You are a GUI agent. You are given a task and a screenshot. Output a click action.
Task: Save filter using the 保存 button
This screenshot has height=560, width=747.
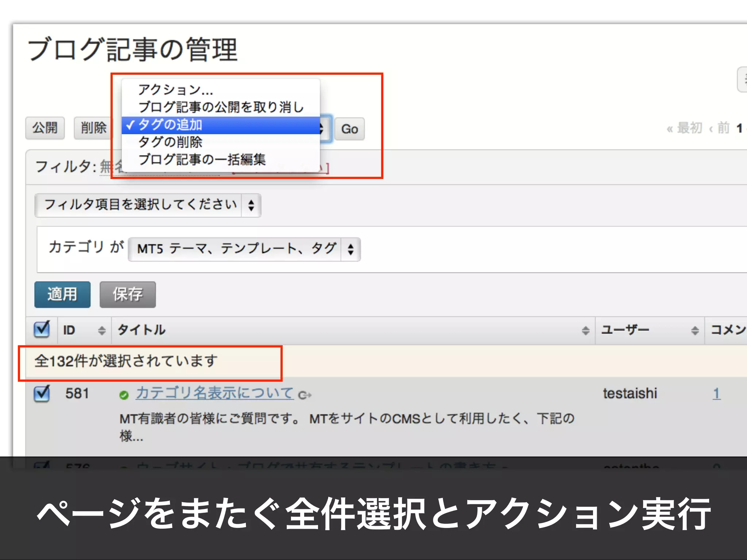coord(128,294)
